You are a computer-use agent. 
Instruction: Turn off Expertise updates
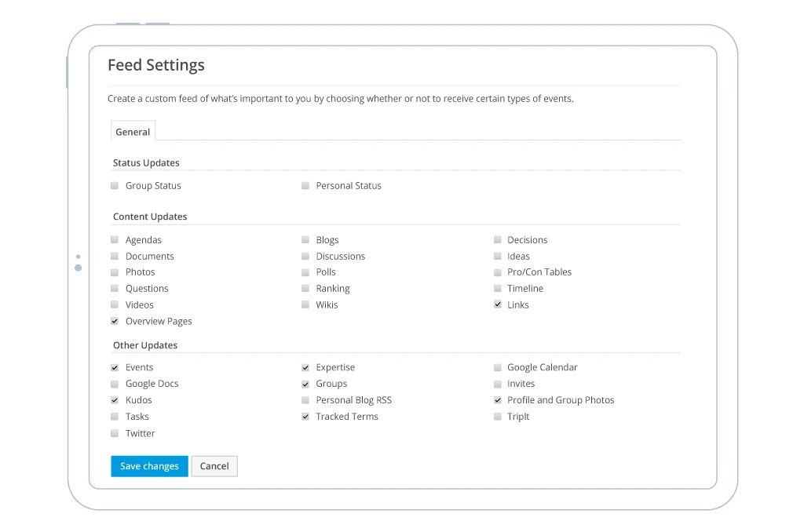305,367
